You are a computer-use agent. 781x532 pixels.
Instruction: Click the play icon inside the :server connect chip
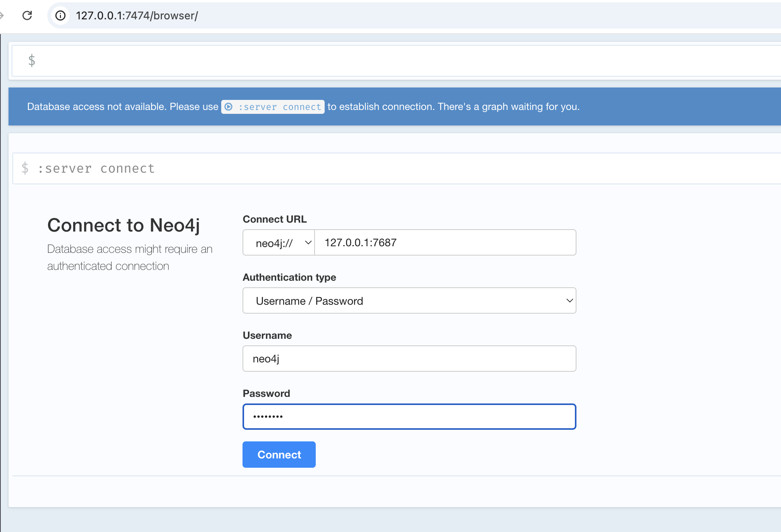[229, 106]
